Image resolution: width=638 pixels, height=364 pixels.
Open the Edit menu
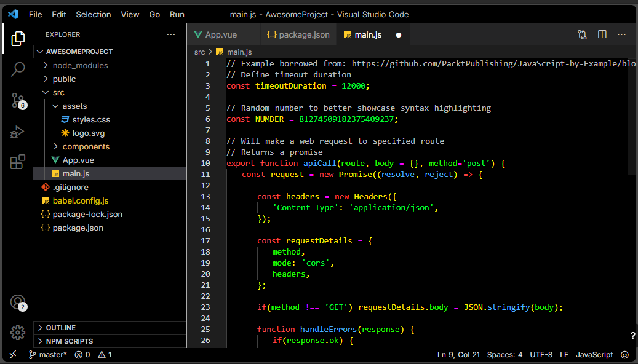(59, 14)
